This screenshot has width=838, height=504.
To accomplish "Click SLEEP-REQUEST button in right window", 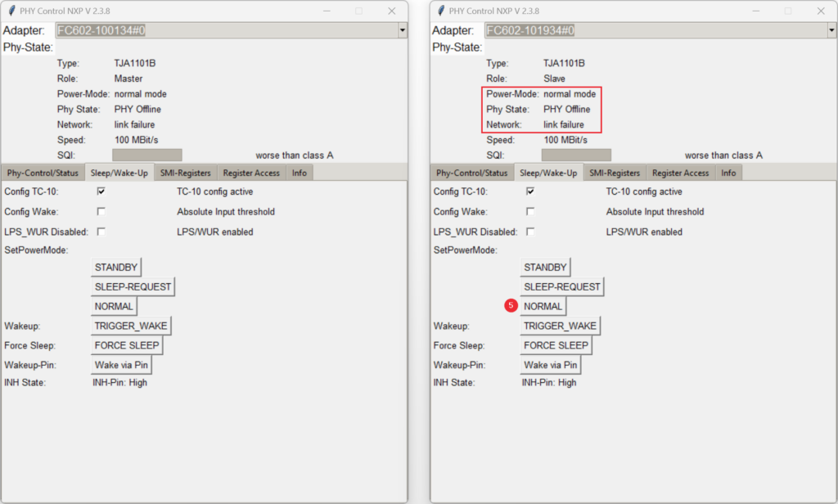I will [x=561, y=286].
